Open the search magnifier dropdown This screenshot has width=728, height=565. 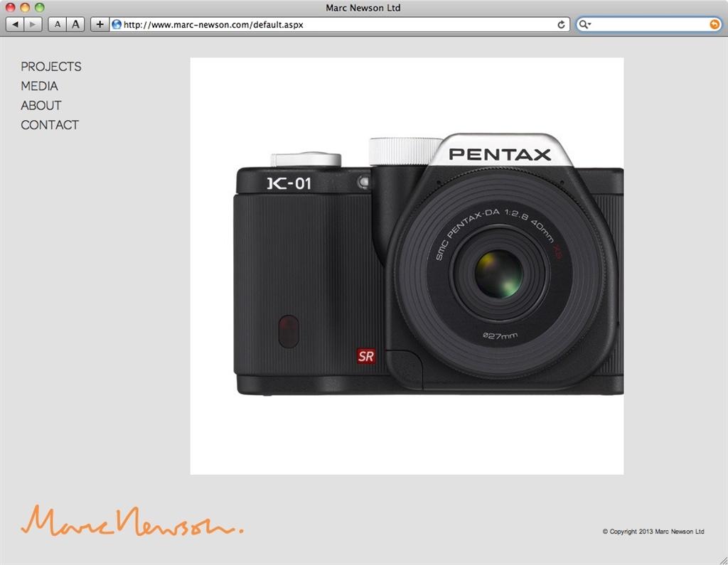pyautogui.click(x=584, y=25)
